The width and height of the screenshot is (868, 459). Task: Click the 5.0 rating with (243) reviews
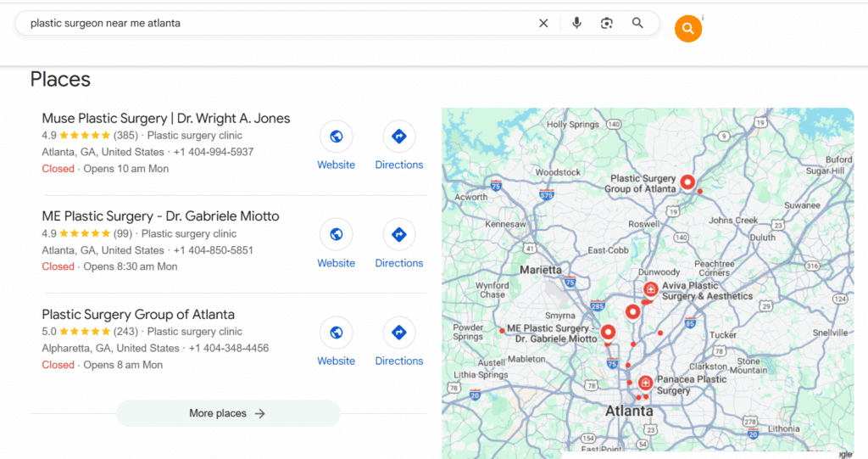pos(90,332)
